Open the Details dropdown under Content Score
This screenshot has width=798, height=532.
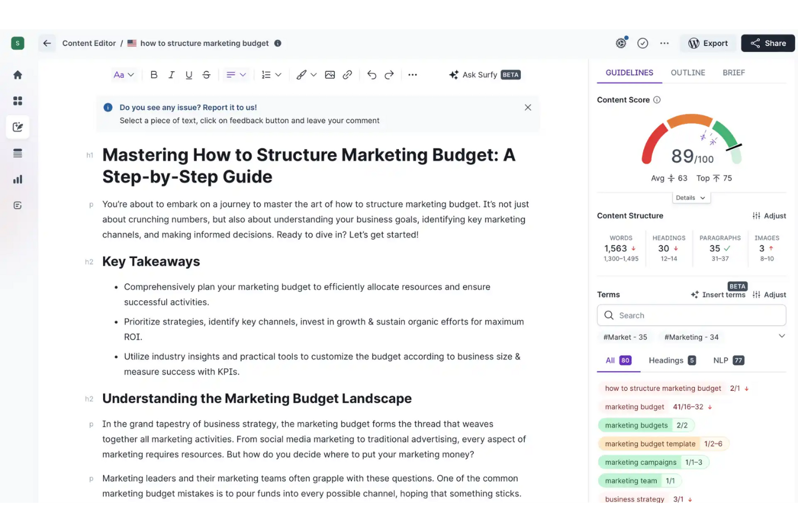point(691,197)
